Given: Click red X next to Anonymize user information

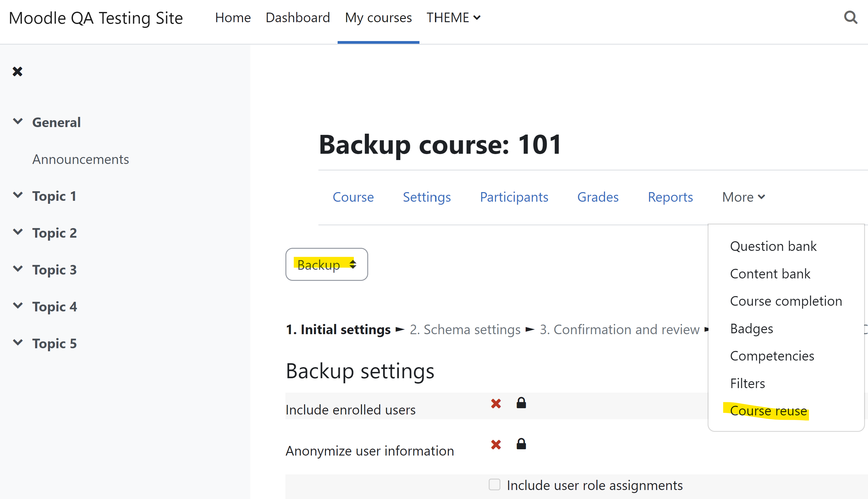Looking at the screenshot, I should 496,445.
